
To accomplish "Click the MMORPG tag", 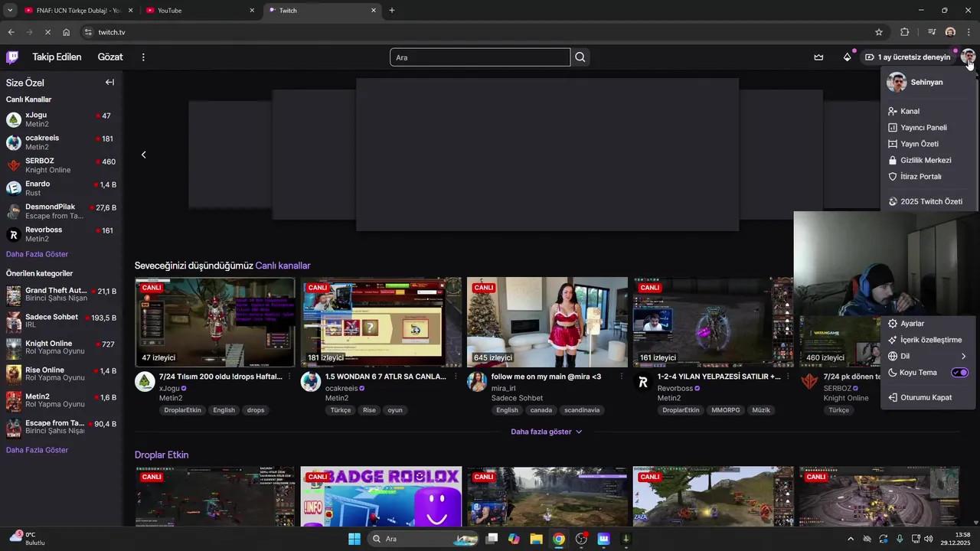I will coord(726,410).
